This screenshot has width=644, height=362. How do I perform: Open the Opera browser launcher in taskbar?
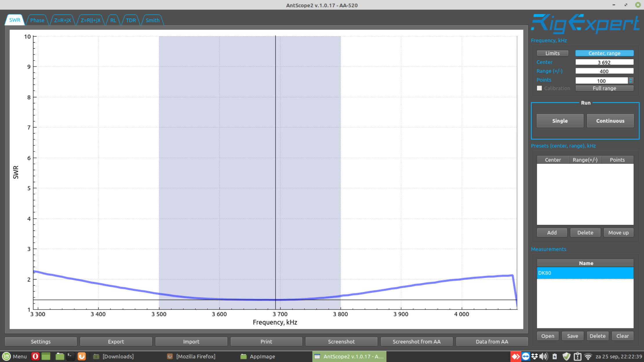[35, 356]
